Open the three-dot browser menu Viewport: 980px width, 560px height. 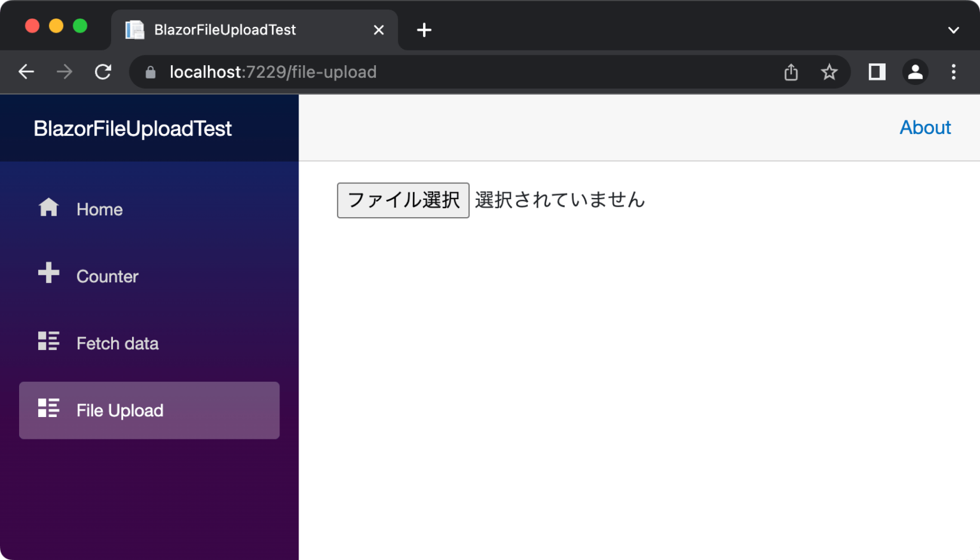954,72
